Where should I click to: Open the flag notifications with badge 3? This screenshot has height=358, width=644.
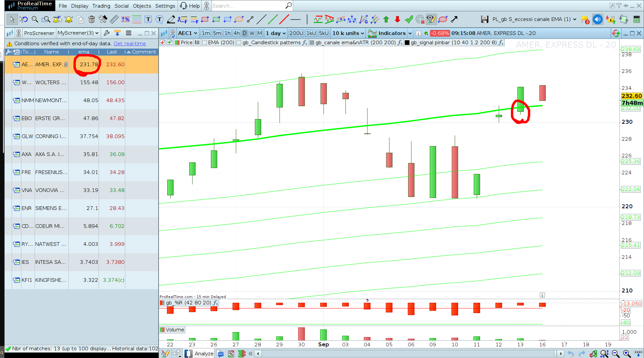(585, 20)
